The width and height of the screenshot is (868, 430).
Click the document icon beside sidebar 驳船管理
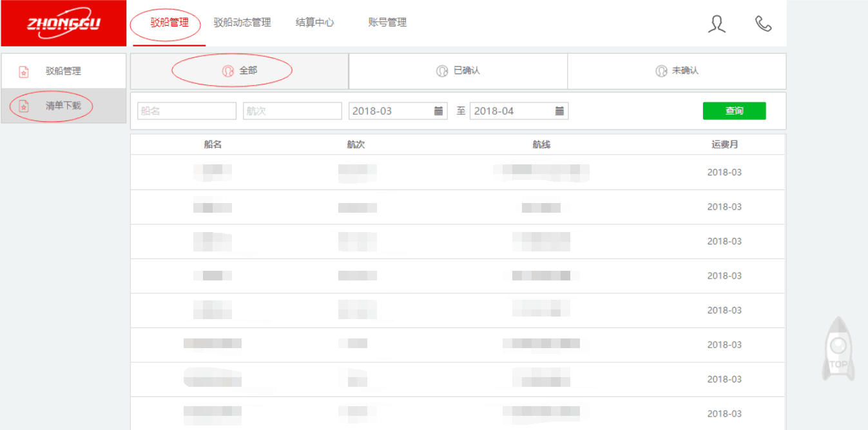pos(24,72)
